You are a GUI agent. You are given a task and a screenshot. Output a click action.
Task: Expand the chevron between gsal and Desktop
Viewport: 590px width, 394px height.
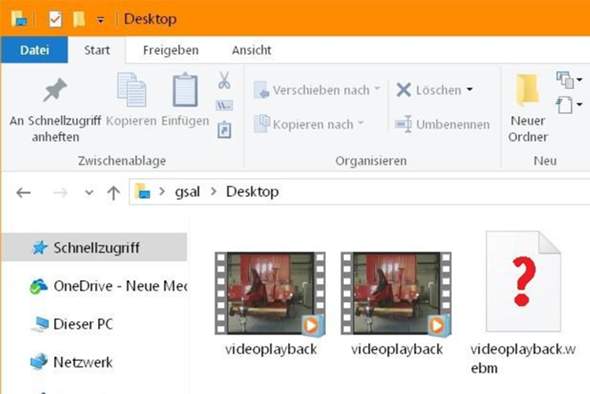[x=214, y=192]
